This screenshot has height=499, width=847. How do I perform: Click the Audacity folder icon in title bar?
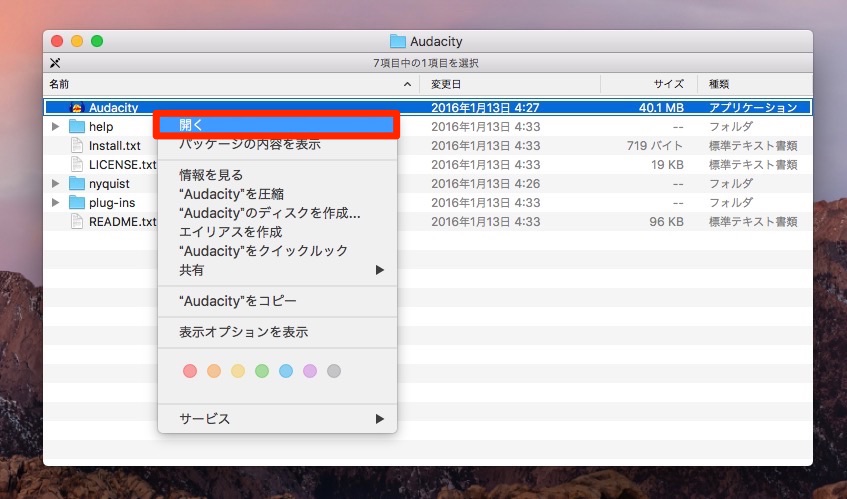click(x=398, y=41)
